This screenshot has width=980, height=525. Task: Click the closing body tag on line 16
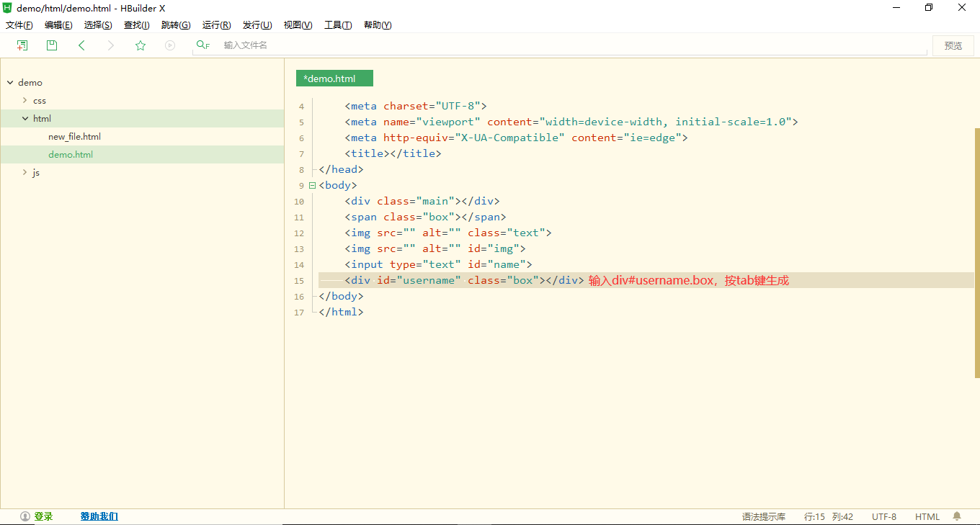click(x=341, y=296)
